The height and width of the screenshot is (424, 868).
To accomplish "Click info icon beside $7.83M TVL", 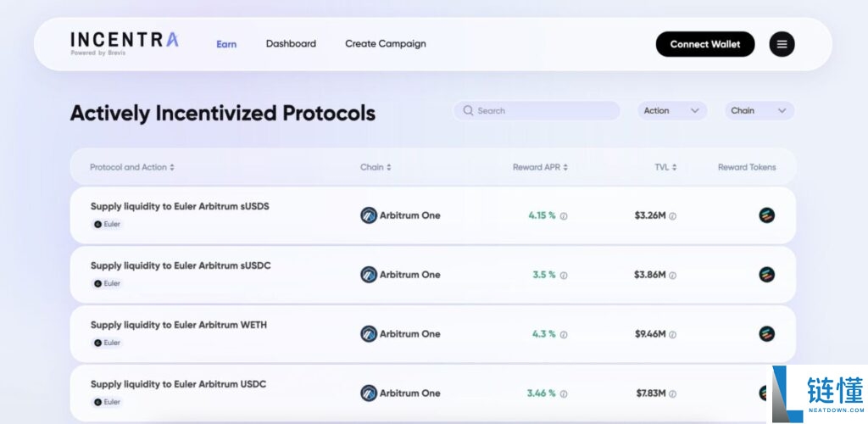I will 672,394.
